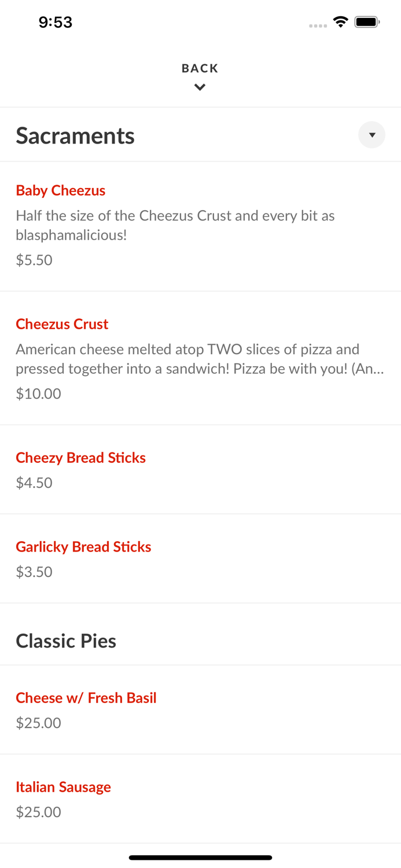Tap the Sacraments section header
Screen dimensions: 401x868
pos(75,135)
